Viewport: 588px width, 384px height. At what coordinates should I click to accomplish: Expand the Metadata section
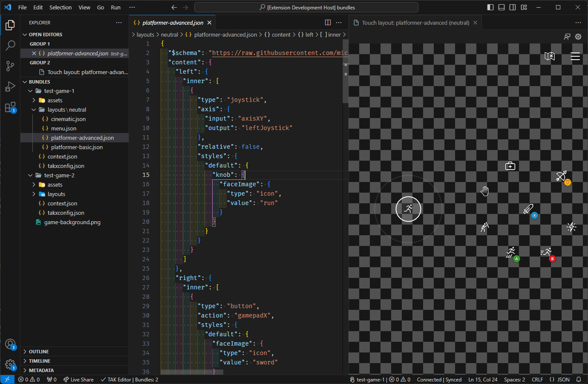[x=75, y=370]
